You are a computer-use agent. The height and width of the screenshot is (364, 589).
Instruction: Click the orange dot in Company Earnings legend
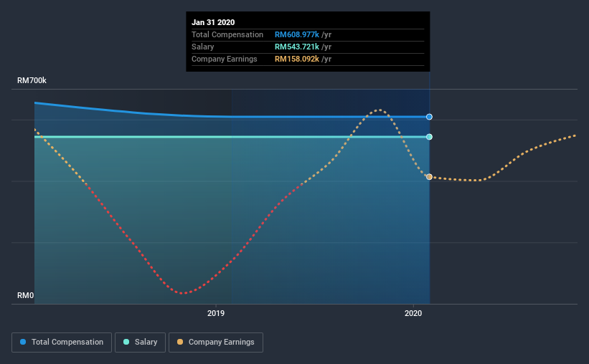point(180,342)
